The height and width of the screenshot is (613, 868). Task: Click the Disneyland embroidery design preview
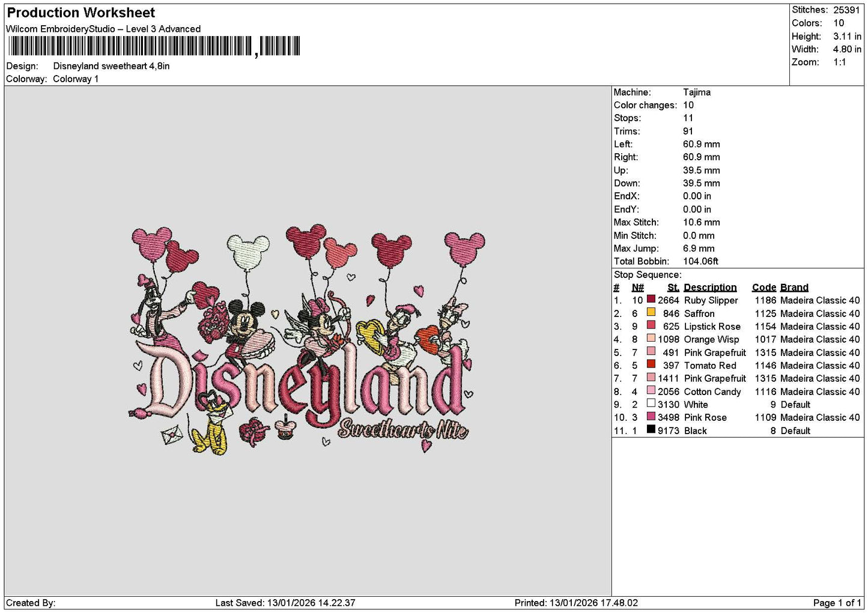tap(308, 340)
